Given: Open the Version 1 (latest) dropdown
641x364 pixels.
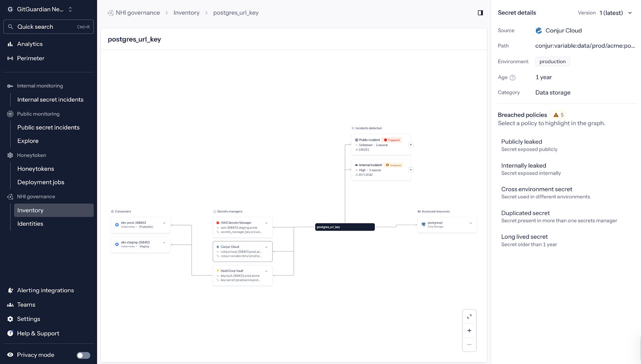Looking at the screenshot, I should (x=615, y=13).
